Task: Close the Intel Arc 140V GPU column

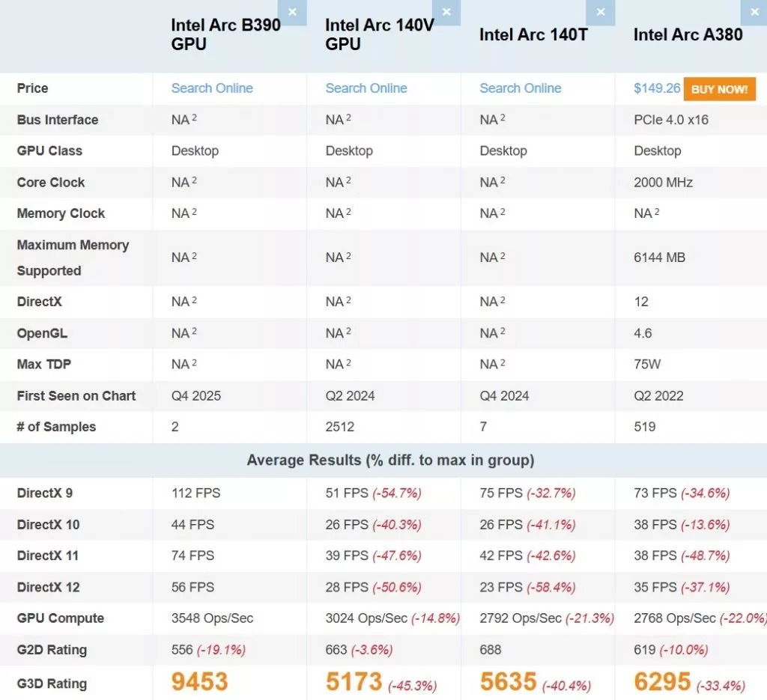Action: (x=446, y=12)
